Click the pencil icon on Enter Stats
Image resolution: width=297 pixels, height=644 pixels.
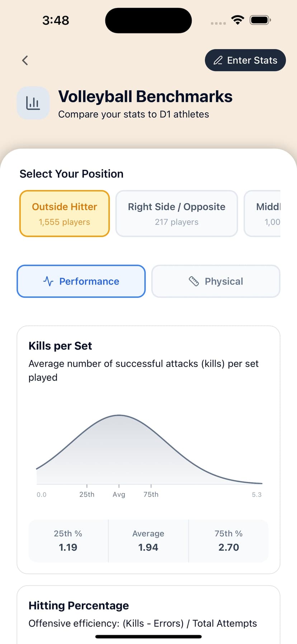[x=218, y=60]
